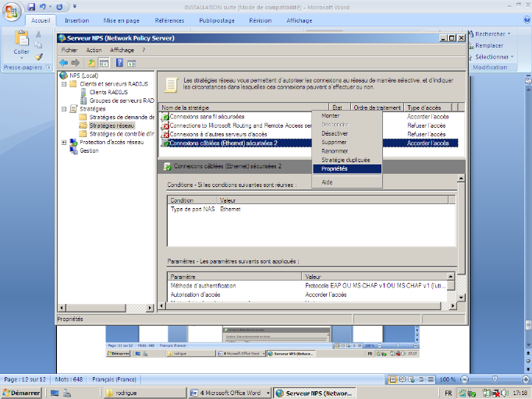Open the Gestion node icon
The image size is (532, 399).
coord(73,150)
